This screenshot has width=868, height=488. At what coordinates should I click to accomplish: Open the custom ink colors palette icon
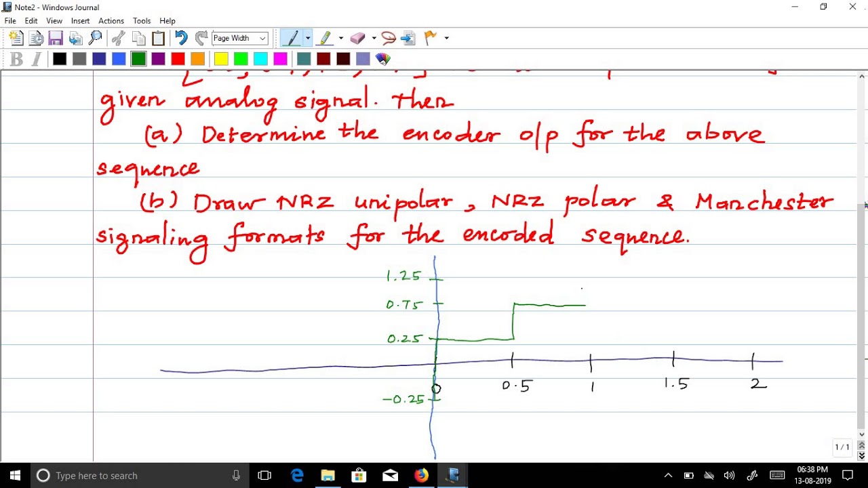pyautogui.click(x=383, y=59)
